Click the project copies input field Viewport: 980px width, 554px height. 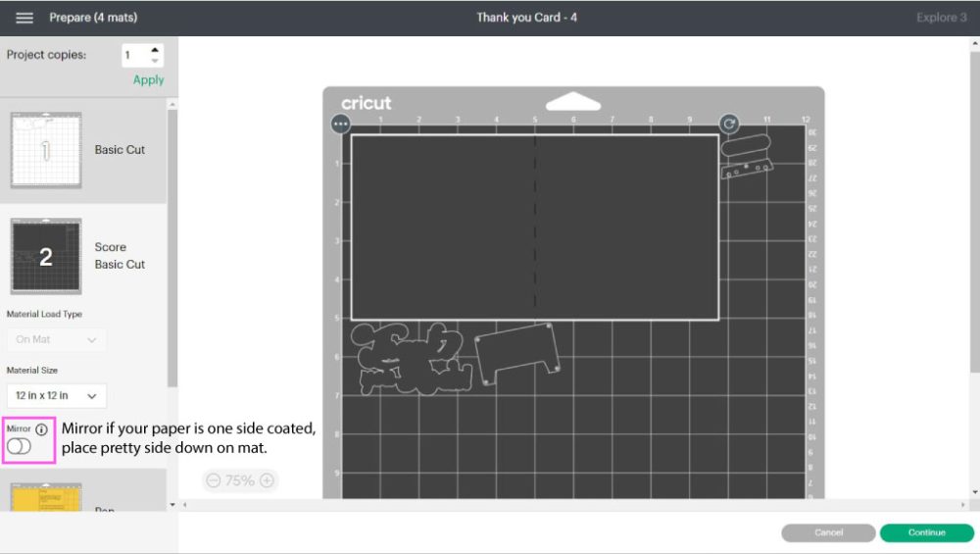[135, 56]
